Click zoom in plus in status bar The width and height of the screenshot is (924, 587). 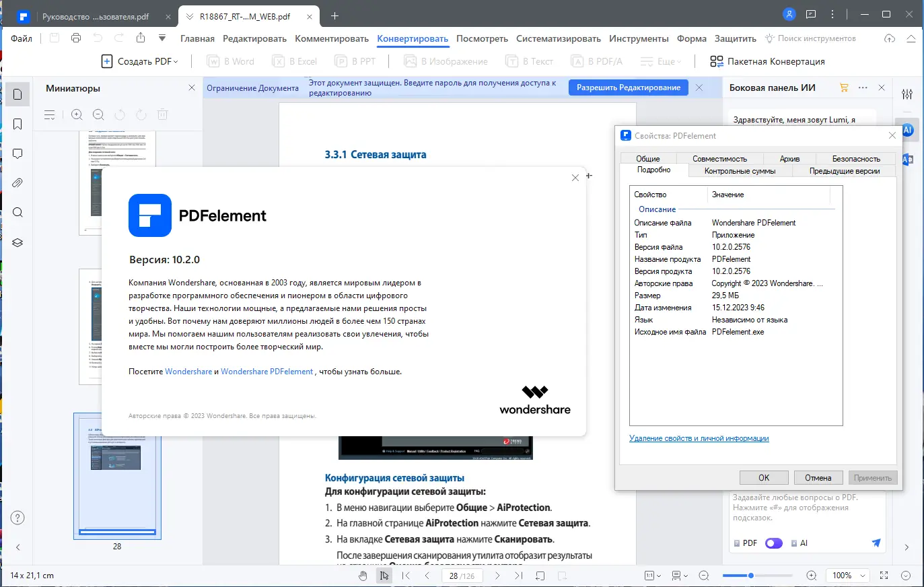click(812, 576)
